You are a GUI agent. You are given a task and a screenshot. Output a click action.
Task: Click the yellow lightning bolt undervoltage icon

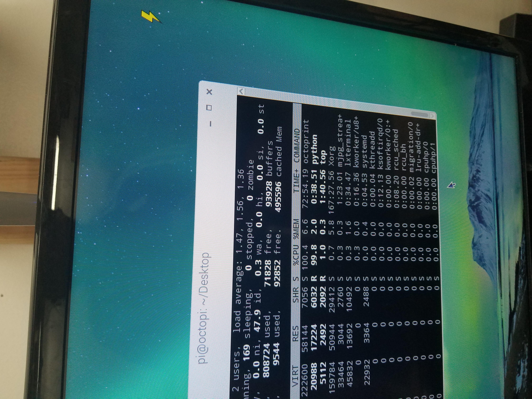150,16
